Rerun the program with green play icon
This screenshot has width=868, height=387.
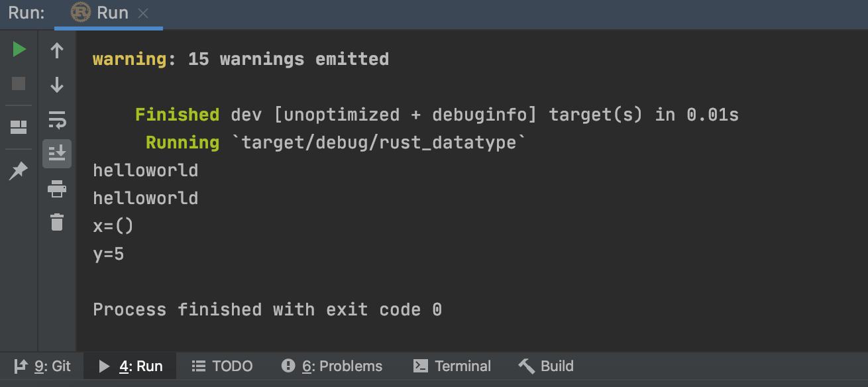tap(19, 50)
